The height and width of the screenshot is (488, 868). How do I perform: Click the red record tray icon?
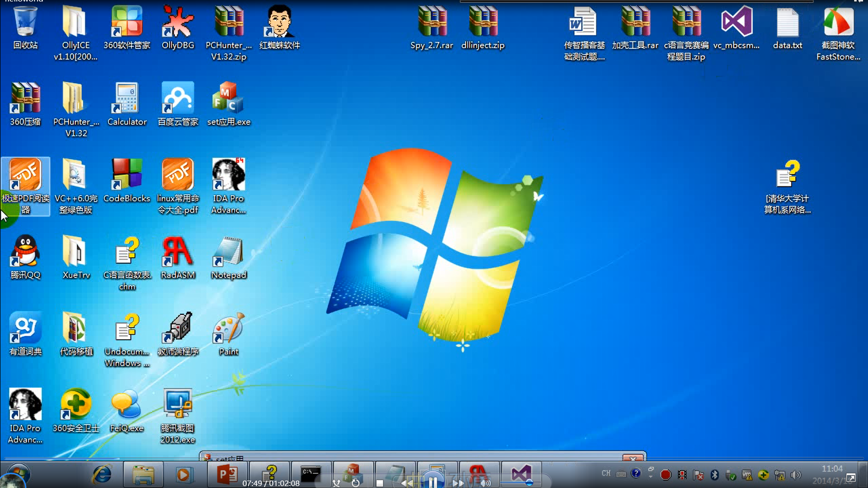[666, 475]
